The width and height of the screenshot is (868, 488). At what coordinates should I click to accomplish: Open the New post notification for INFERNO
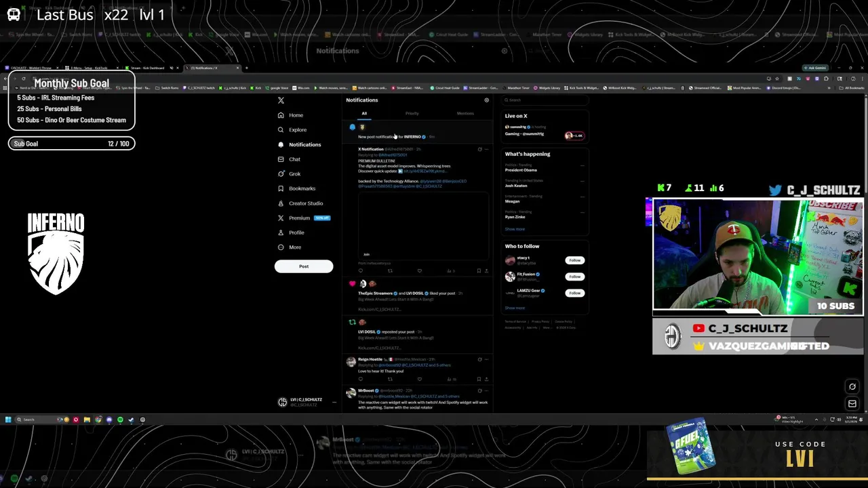coord(417,132)
